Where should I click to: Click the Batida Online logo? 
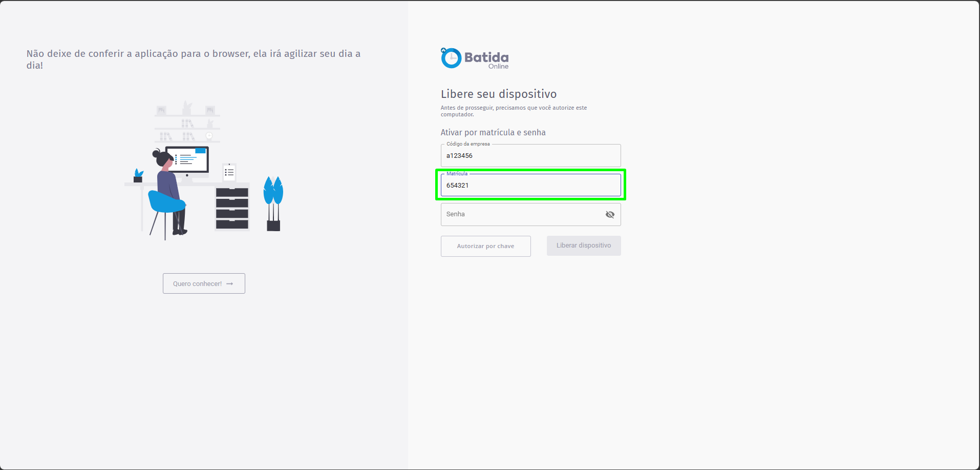pos(475,58)
